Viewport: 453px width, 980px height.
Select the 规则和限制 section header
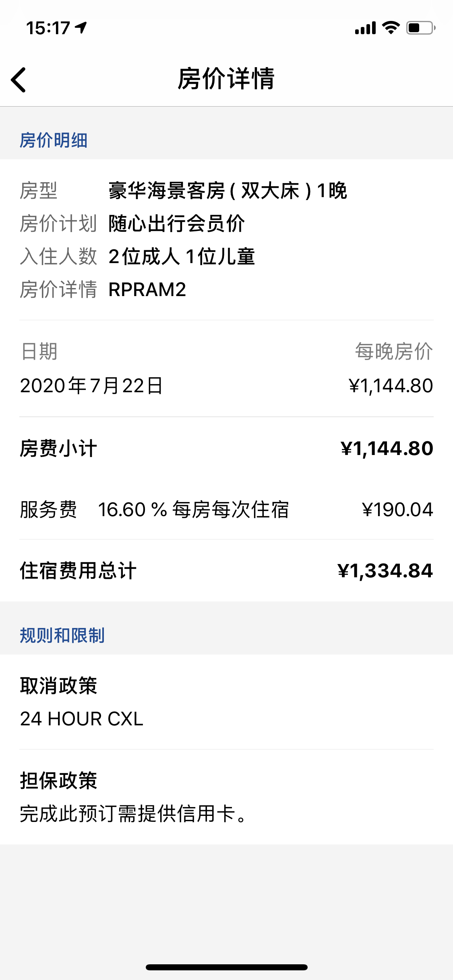(62, 636)
